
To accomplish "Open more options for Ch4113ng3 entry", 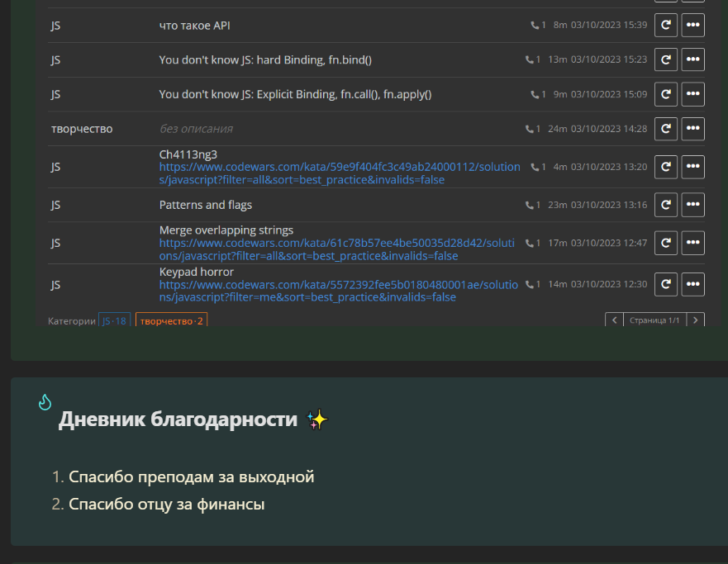I will 692,167.
